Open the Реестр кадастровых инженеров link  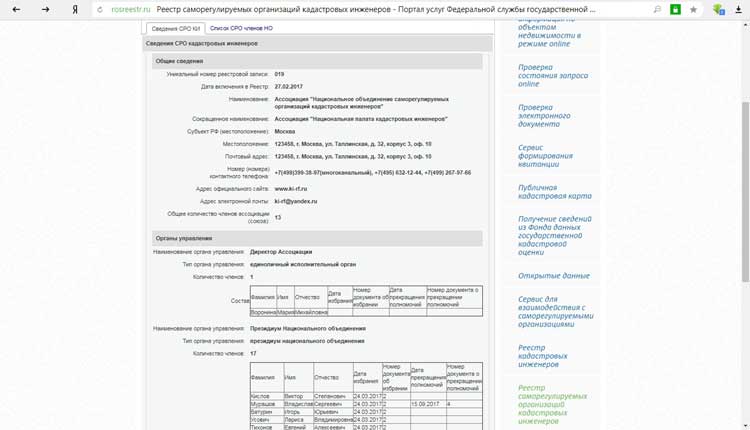[542, 356]
